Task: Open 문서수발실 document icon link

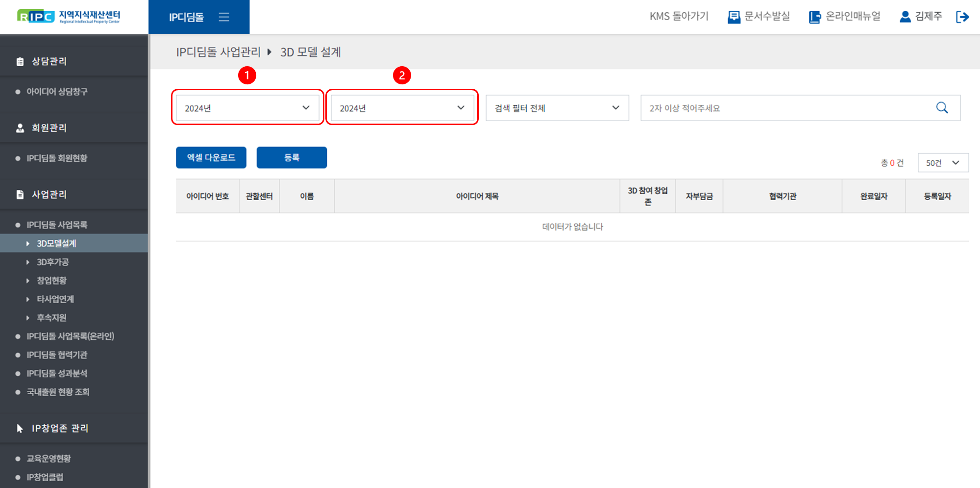Action: pos(734,17)
